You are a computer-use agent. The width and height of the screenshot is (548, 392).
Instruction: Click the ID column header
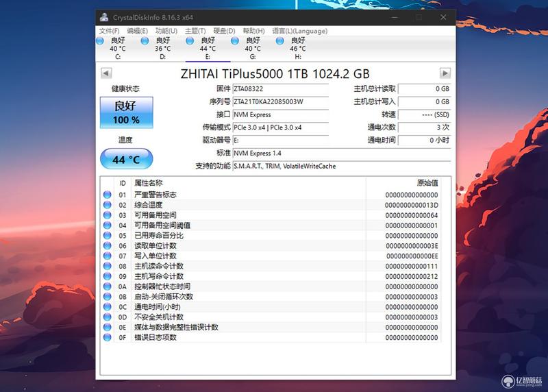point(123,183)
